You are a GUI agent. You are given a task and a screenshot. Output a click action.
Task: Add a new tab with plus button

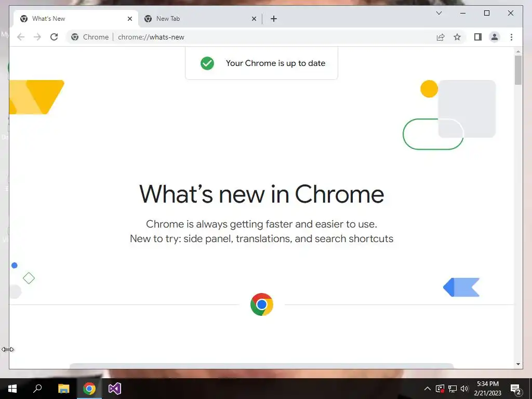pyautogui.click(x=274, y=19)
